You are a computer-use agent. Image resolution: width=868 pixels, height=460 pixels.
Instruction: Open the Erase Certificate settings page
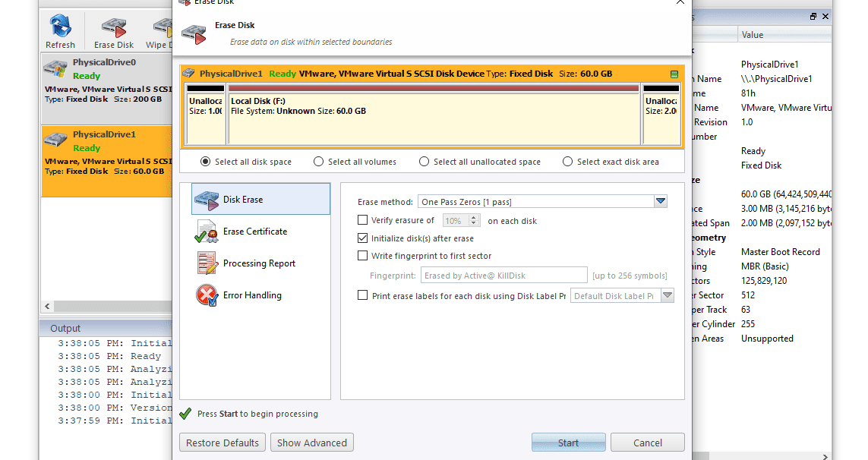260,232
